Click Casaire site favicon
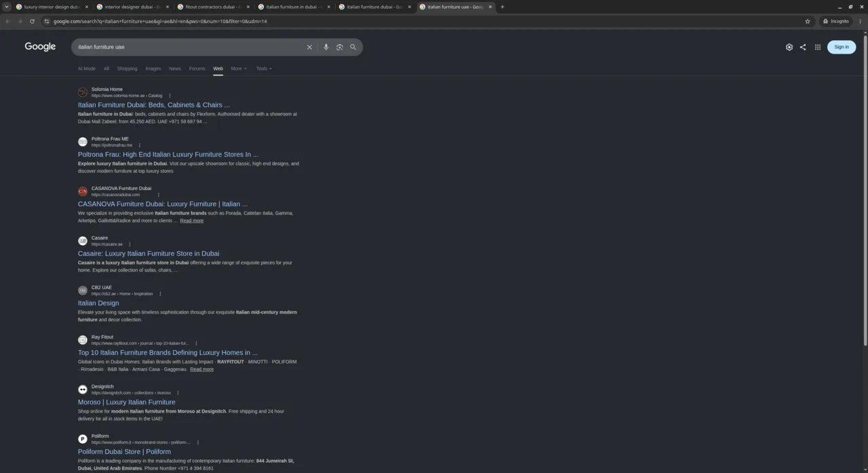This screenshot has width=868, height=473. (x=83, y=241)
